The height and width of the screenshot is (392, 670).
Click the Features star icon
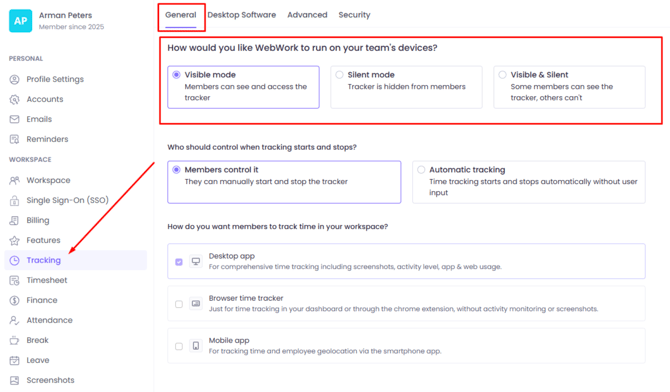click(x=15, y=240)
